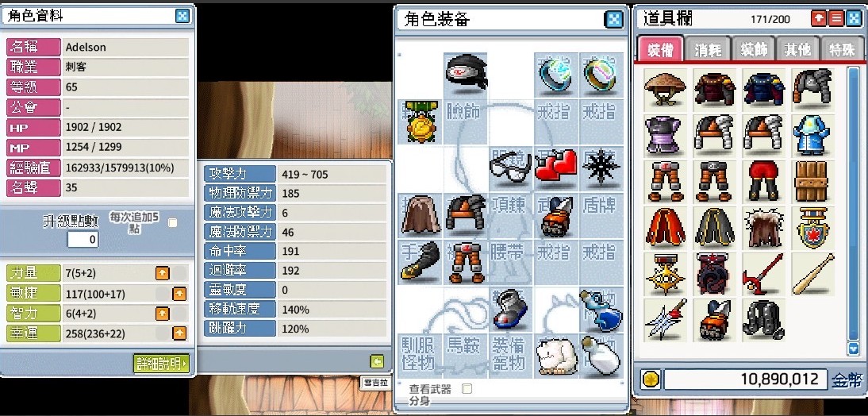The width and height of the screenshot is (868, 416).
Task: Close the 道具欄 inventory window
Action: [853, 18]
